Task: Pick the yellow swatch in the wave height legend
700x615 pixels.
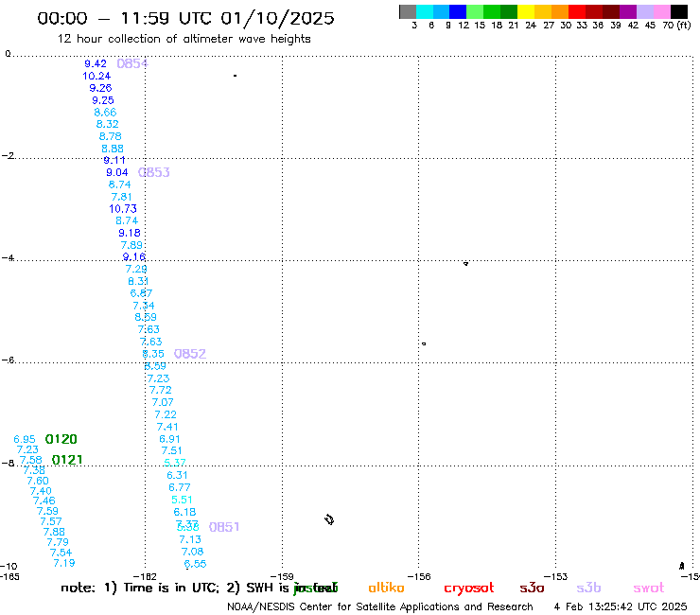Action: (x=526, y=11)
